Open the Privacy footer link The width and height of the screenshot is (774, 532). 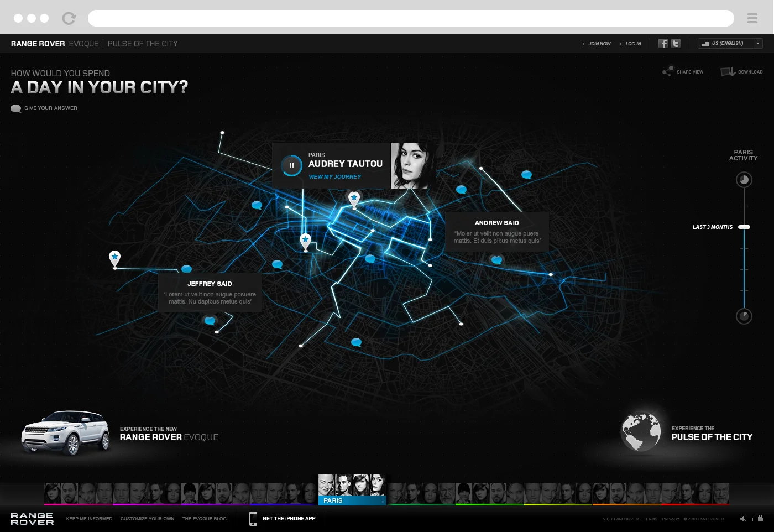pos(671,519)
